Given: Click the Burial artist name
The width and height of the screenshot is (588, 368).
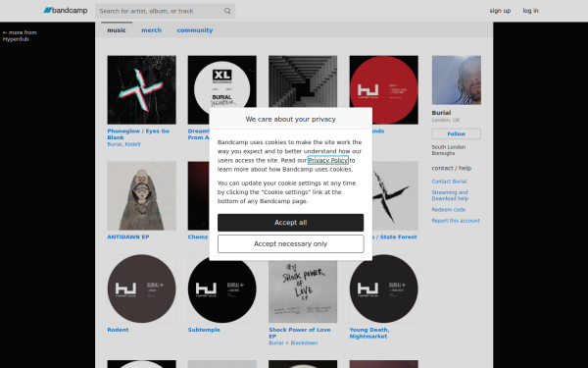Looking at the screenshot, I should point(441,113).
